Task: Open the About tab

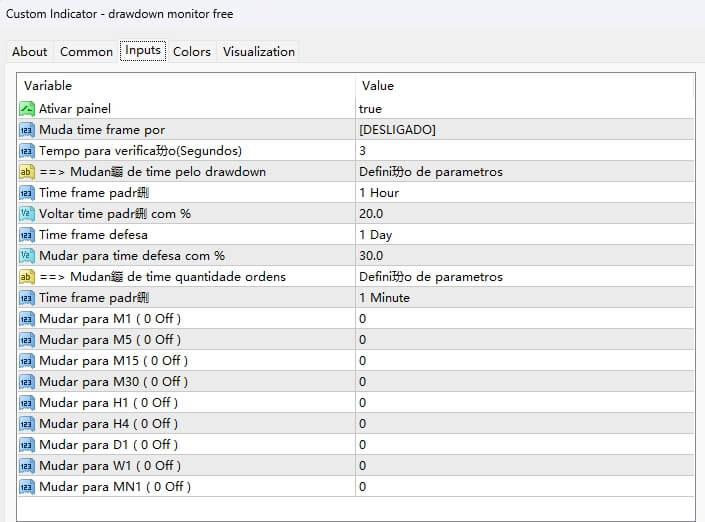Action: click(30, 52)
